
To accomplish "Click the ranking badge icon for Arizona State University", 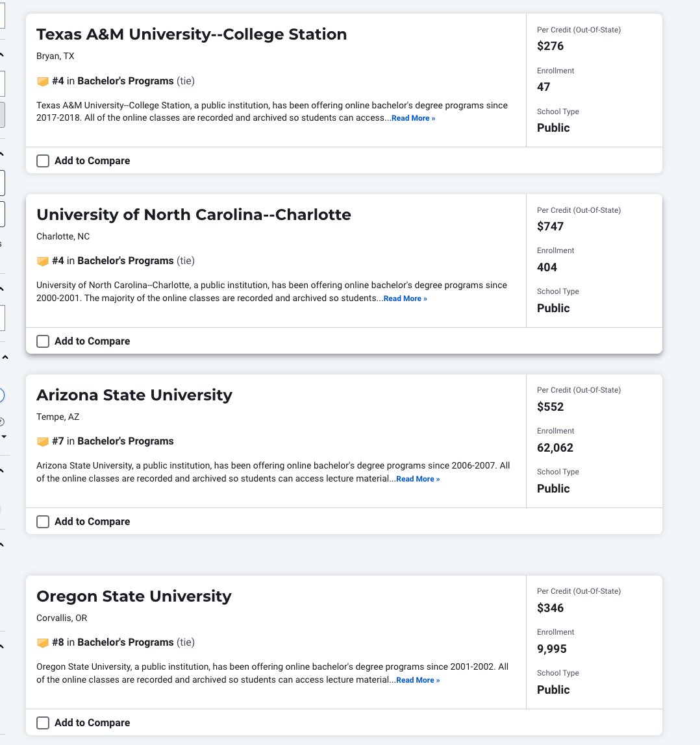I will tap(42, 441).
